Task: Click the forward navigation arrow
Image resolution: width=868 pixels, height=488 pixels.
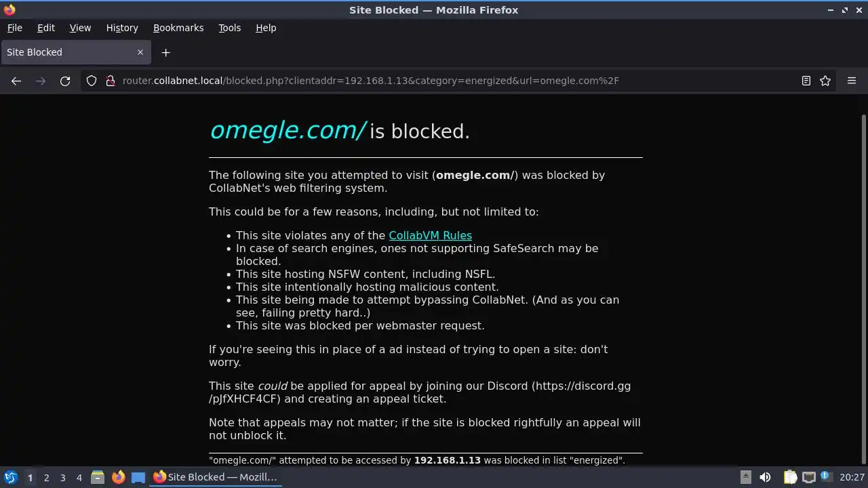Action: click(41, 81)
